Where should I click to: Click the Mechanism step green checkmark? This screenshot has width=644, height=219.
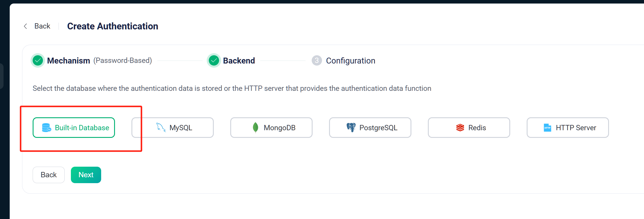pos(38,61)
